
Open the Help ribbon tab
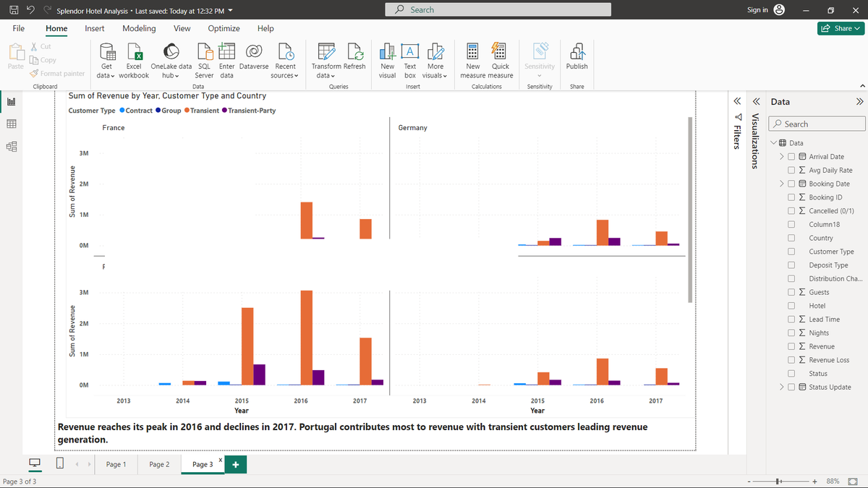pyautogui.click(x=265, y=28)
